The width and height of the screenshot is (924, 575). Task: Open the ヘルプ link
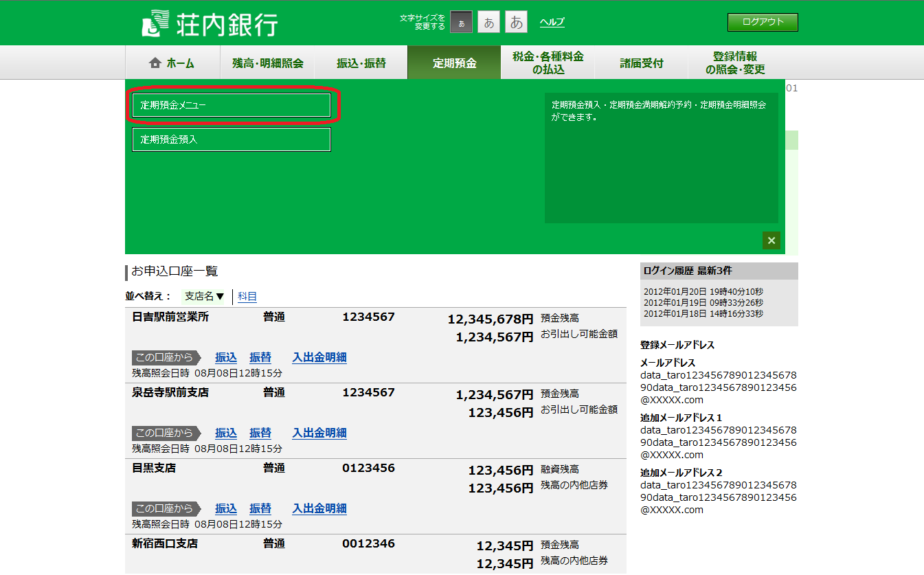[552, 22]
